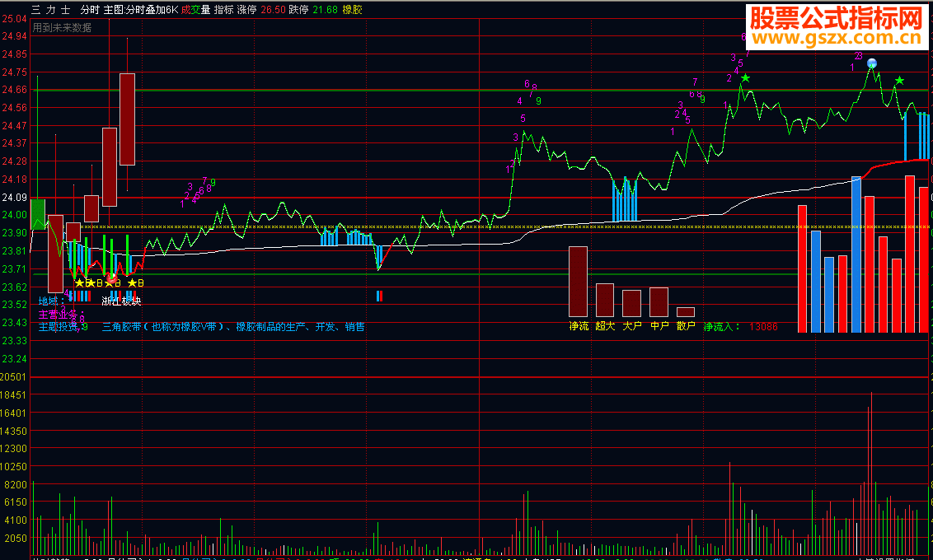Click the 中户 order bar
Viewport: 933px width, 560px height.
(659, 302)
